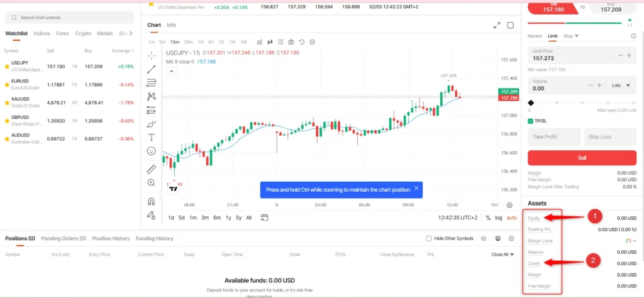Open the Pending Orders tab
This screenshot has height=298, width=644.
(64, 238)
